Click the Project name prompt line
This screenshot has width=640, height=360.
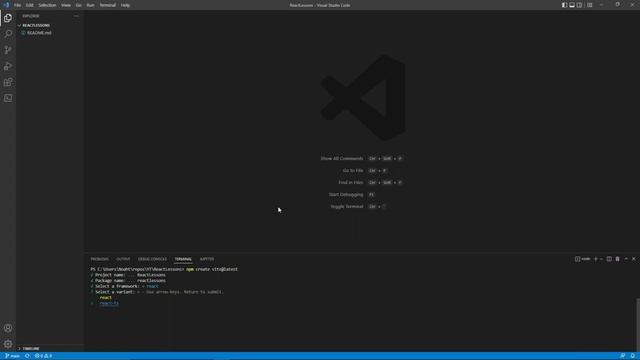coord(128,275)
